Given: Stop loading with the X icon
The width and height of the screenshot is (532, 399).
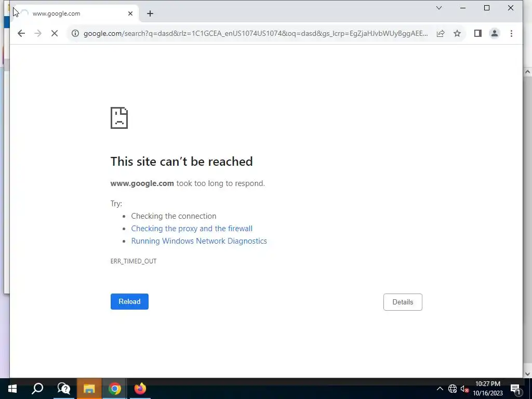Looking at the screenshot, I should click(54, 33).
